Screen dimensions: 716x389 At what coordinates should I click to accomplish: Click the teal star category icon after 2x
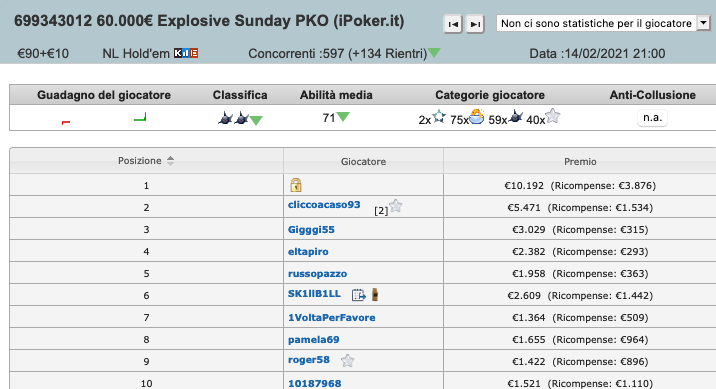[439, 116]
